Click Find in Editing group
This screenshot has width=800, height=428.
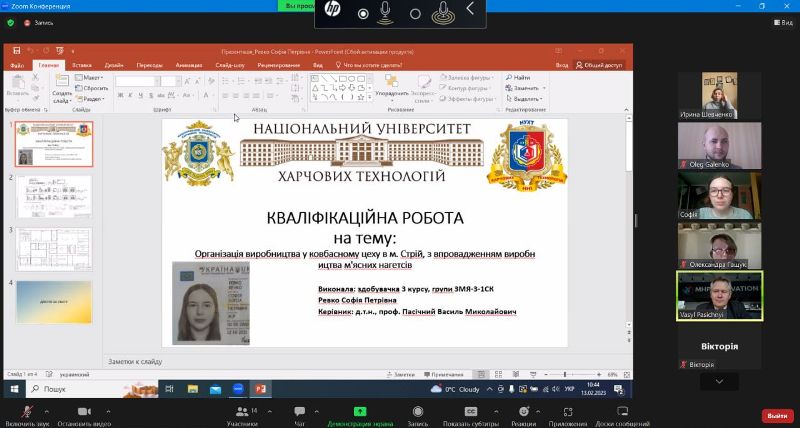(x=518, y=78)
